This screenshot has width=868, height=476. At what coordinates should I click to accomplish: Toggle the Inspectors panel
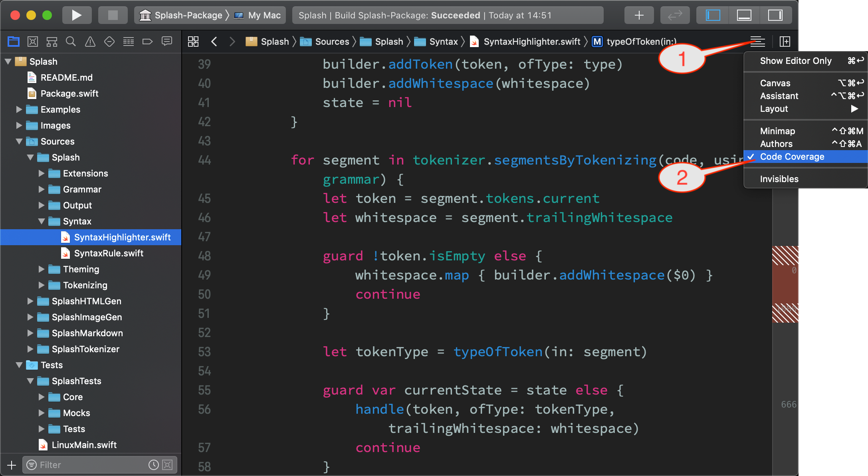pyautogui.click(x=775, y=15)
